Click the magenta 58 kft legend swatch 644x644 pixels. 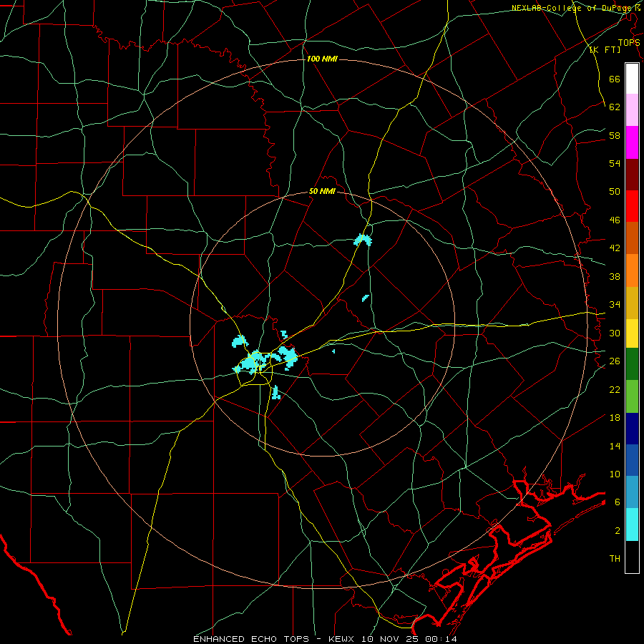(632, 142)
